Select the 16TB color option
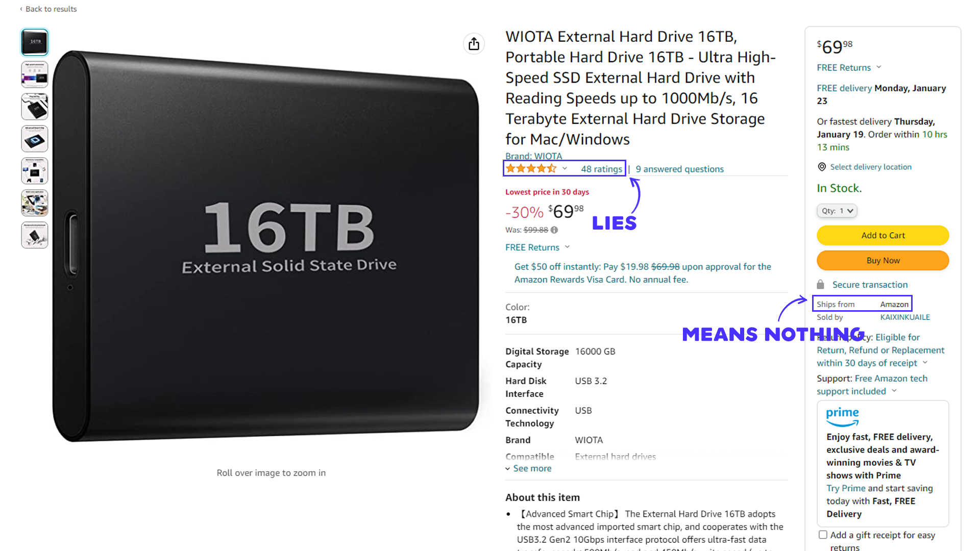 click(x=516, y=319)
